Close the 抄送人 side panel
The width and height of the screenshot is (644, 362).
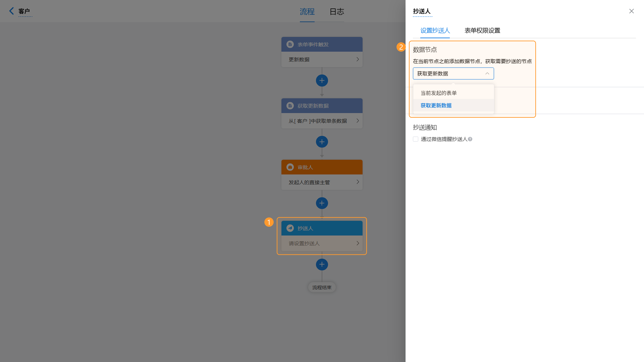(631, 11)
